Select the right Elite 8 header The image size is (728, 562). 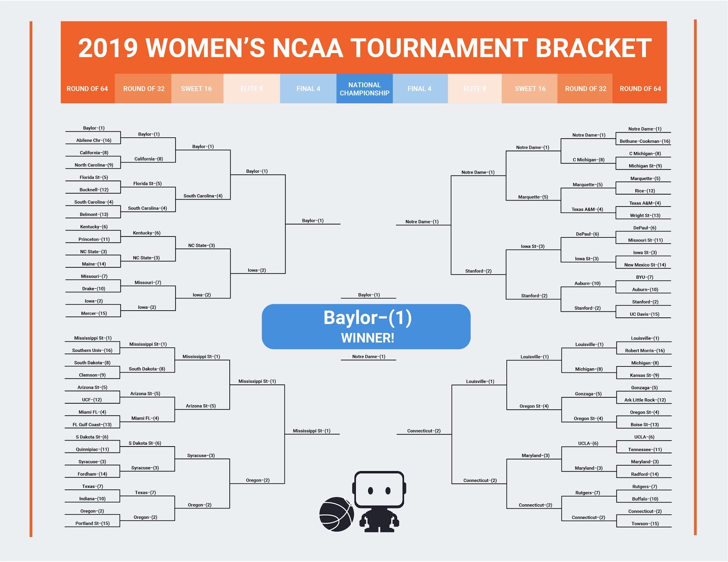475,89
